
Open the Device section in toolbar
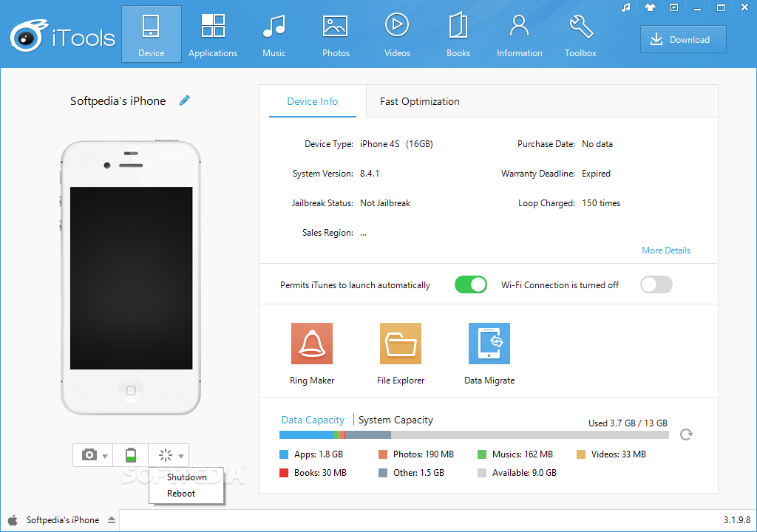(151, 34)
